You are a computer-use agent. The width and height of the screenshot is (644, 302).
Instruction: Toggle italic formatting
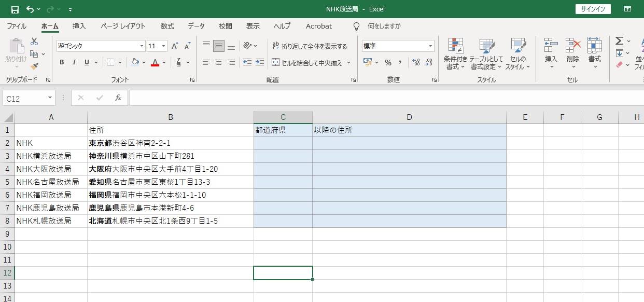click(74, 62)
